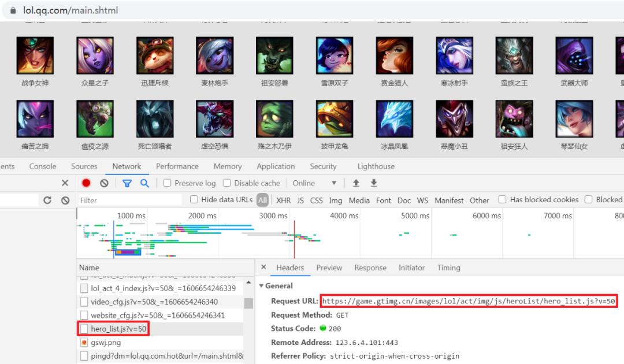Viewport: 624px width, 364px height.
Task: Click the import HAR upload arrow icon
Action: point(356,183)
